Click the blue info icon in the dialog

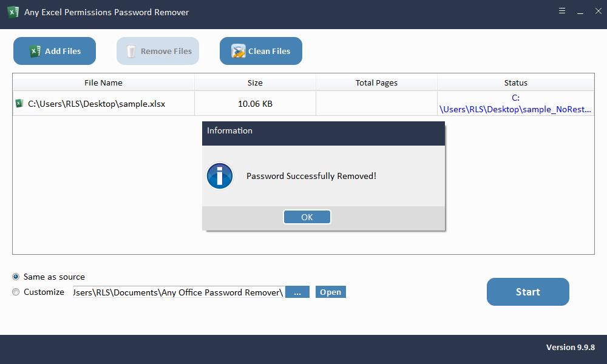(x=220, y=176)
